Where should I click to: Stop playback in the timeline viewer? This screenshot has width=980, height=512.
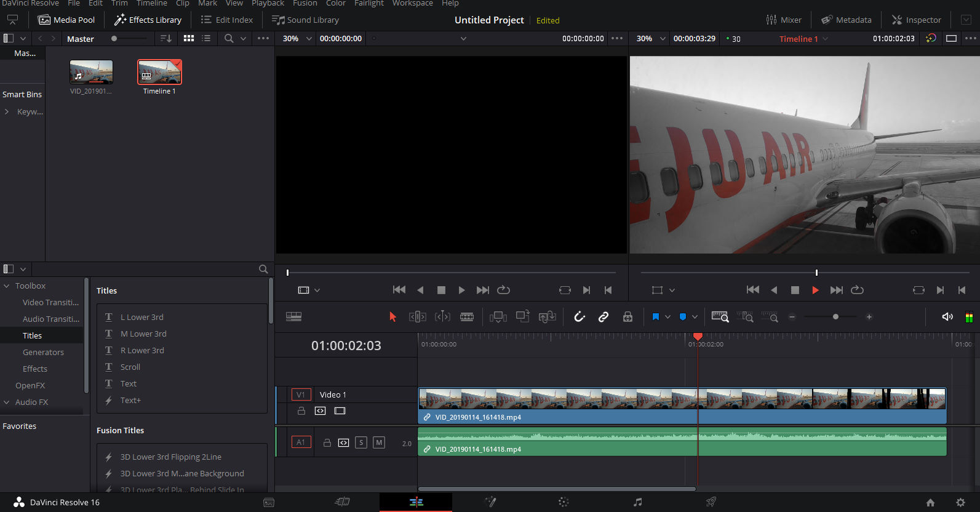tap(795, 290)
